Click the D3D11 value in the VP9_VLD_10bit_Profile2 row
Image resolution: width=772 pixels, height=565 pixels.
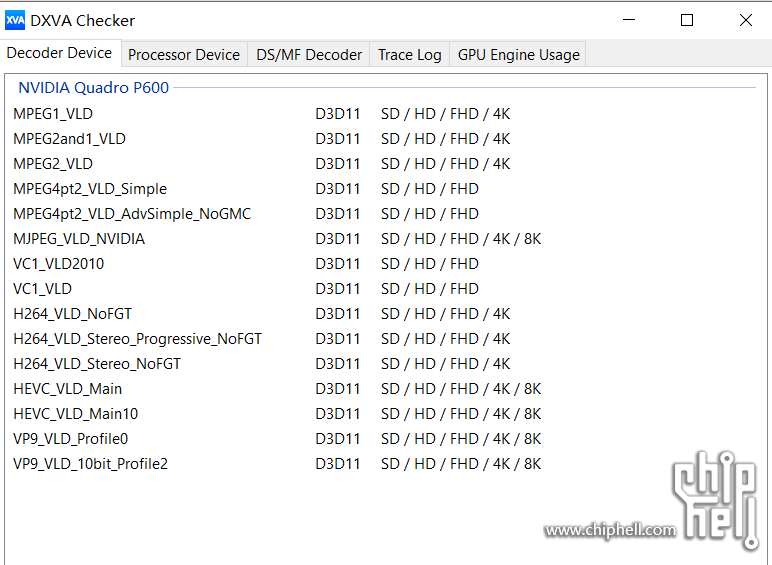(x=338, y=464)
